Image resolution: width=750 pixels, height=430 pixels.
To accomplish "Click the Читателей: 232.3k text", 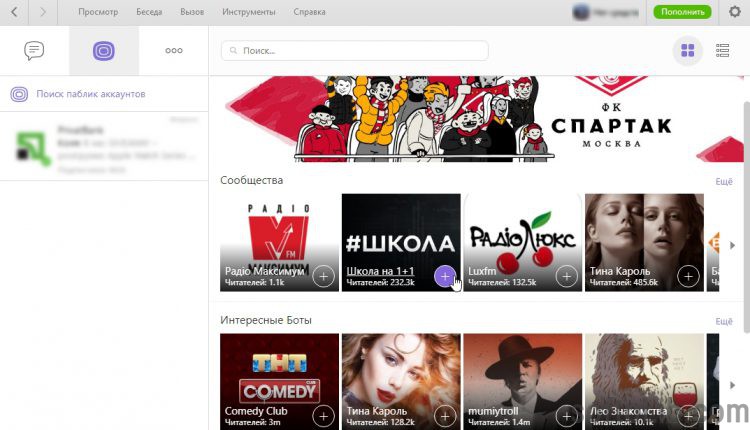I will (380, 283).
